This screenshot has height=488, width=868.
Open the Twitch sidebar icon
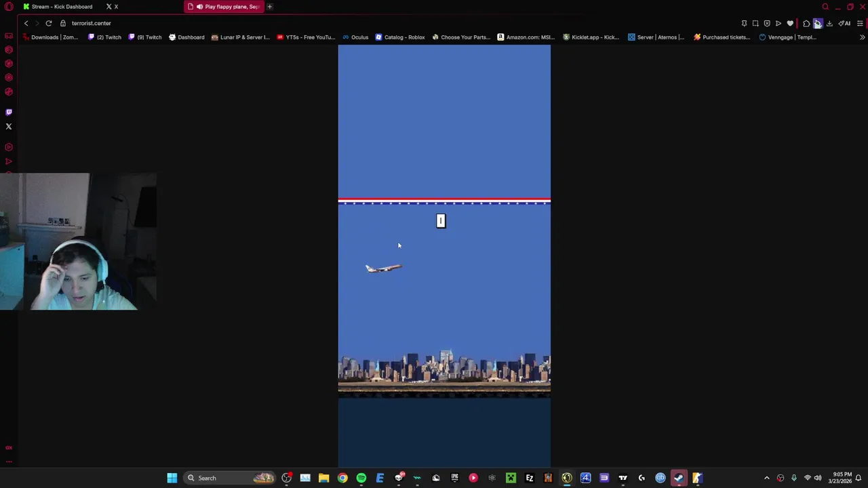coord(9,112)
